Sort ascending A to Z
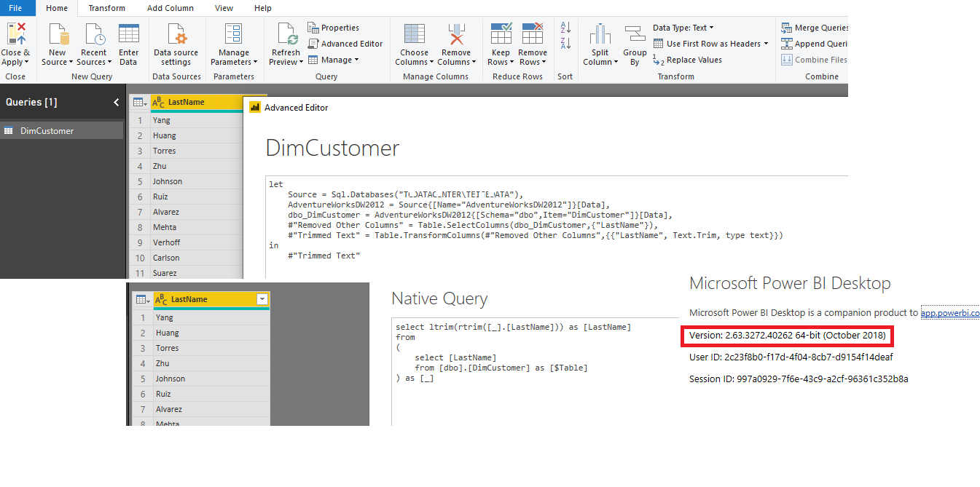This screenshot has width=980, height=487. (x=565, y=28)
